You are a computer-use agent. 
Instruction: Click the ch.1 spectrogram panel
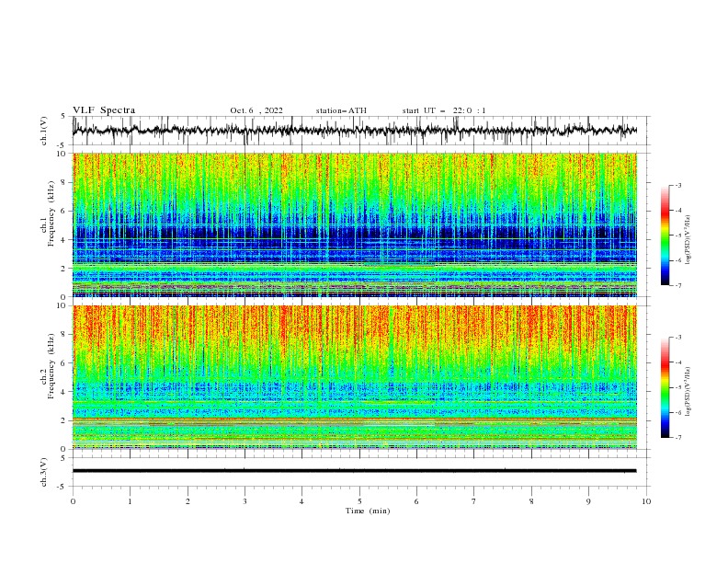pyautogui.click(x=354, y=224)
